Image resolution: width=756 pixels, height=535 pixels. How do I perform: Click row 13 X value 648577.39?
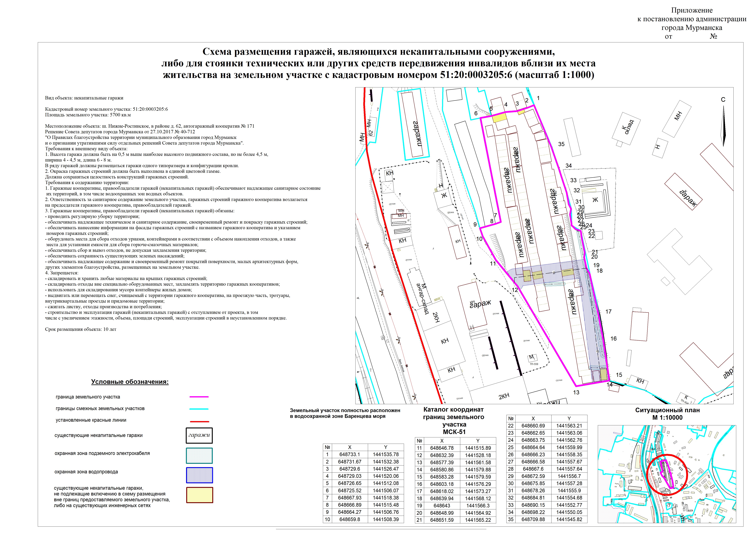tap(442, 463)
